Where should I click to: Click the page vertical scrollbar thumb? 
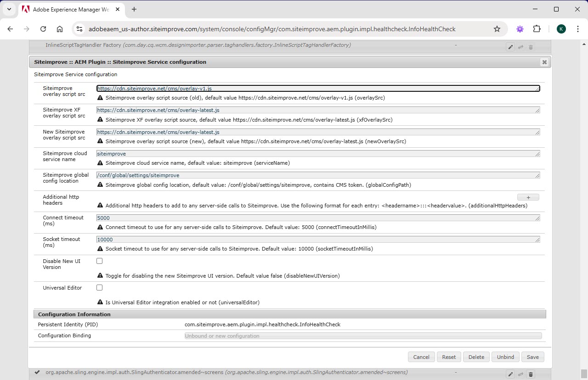(x=584, y=373)
